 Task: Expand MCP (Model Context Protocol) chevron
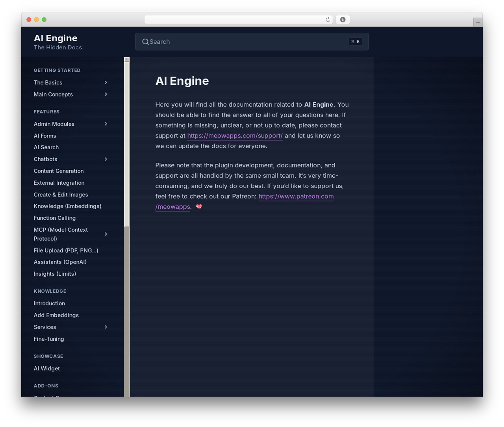click(106, 234)
